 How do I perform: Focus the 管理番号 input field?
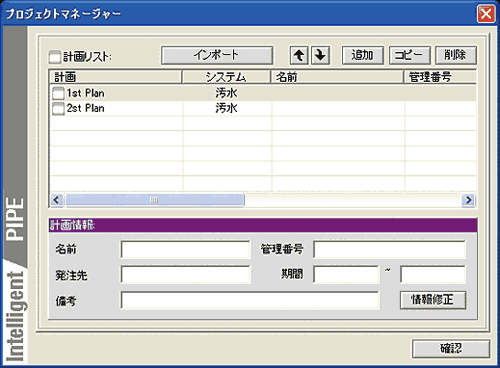point(389,249)
